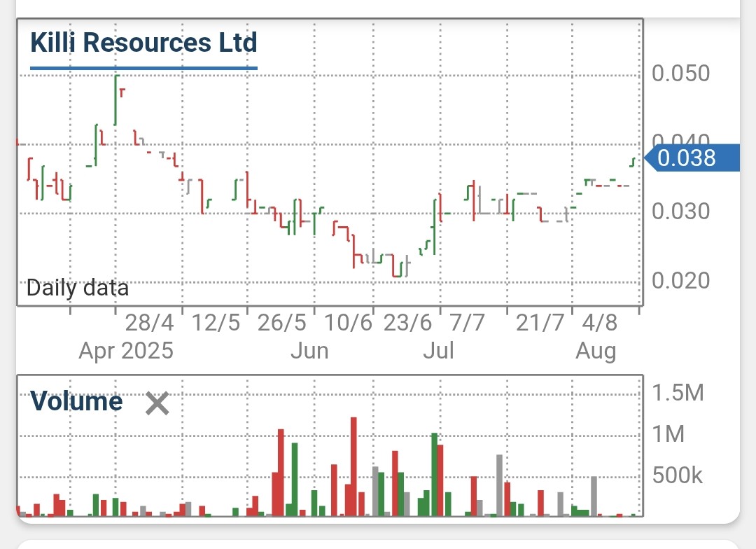Screen dimensions: 756x549
Task: Close the Volume indicator panel
Action: pyautogui.click(x=155, y=403)
